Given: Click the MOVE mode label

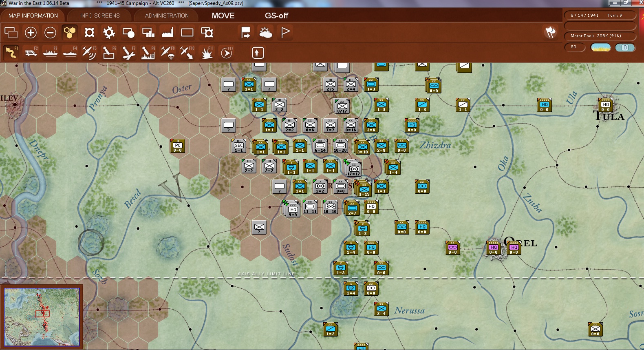Looking at the screenshot, I should coord(223,16).
